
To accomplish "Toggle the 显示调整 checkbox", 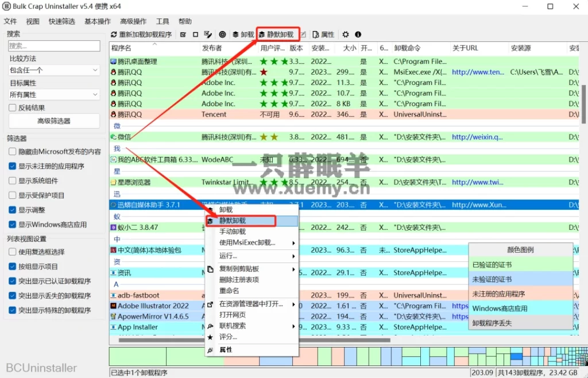I will [x=13, y=210].
